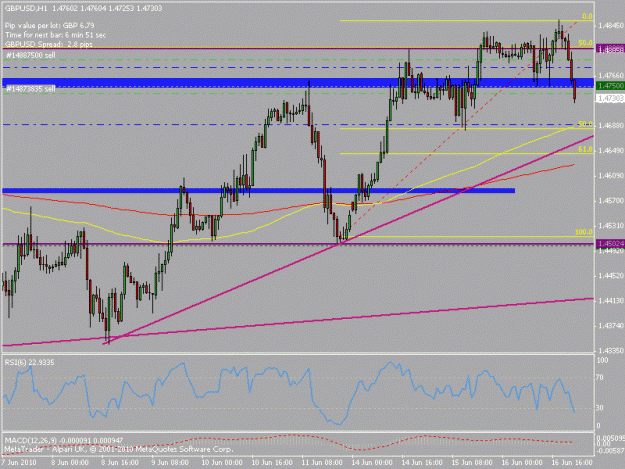Select the 1.44130 price axis label
625x469 pixels.
[x=610, y=300]
